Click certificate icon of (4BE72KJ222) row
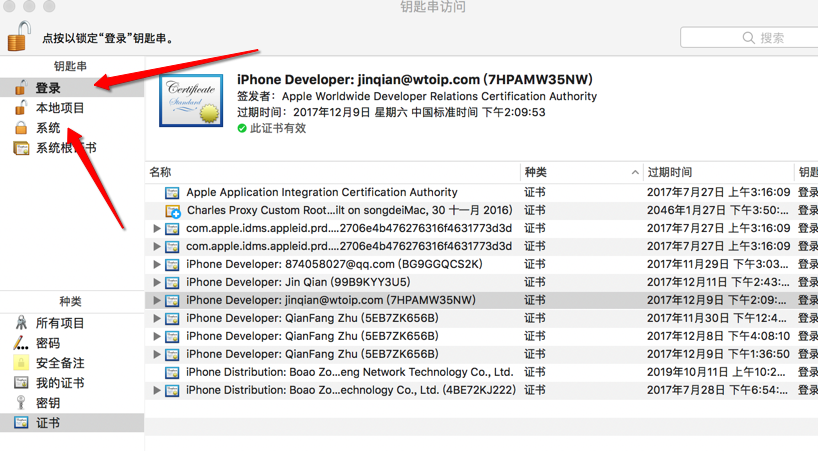The image size is (818, 451). click(x=172, y=391)
